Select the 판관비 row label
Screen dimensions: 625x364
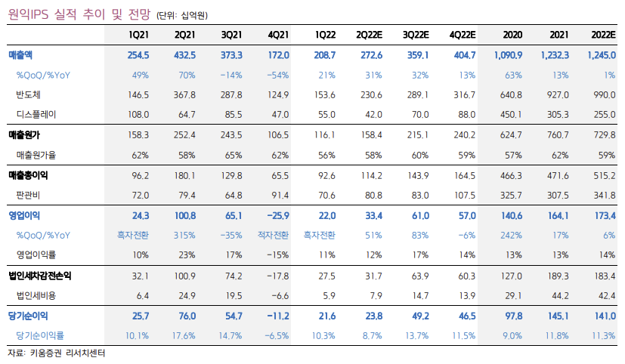[x=28, y=194]
